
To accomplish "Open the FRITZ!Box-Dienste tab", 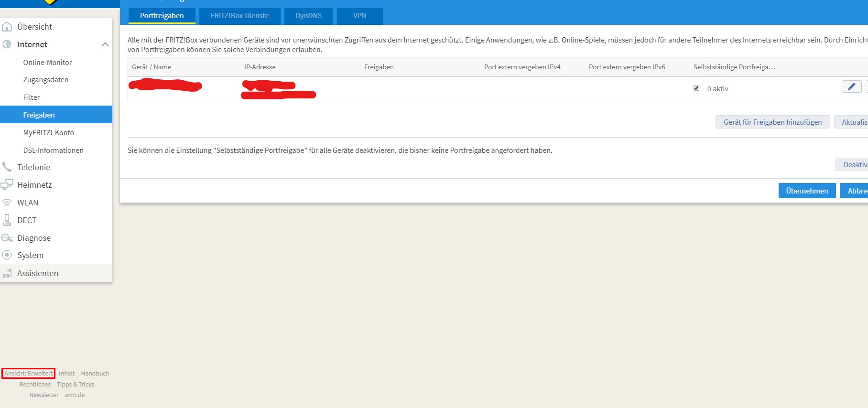I will point(239,16).
